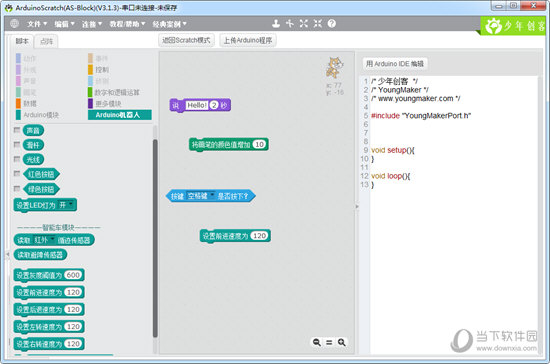Select the stamp duplicate tool
550x364 pixels.
point(276,23)
